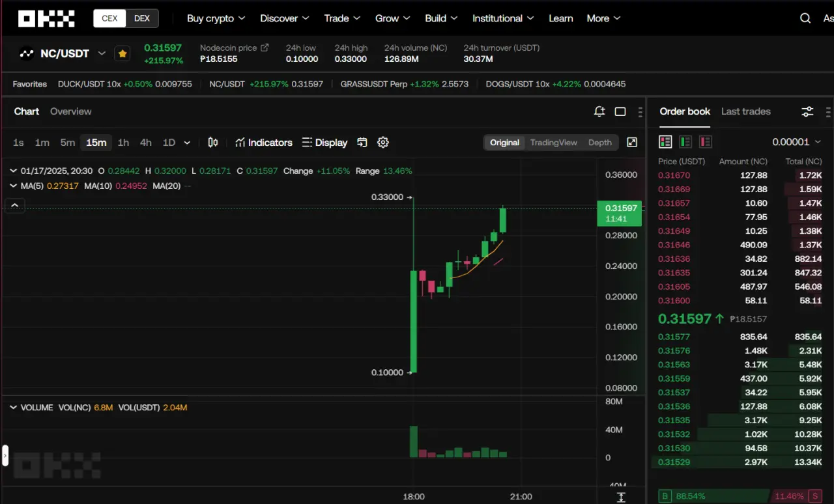Select TradingView chart view
834x504 pixels.
[x=554, y=143]
